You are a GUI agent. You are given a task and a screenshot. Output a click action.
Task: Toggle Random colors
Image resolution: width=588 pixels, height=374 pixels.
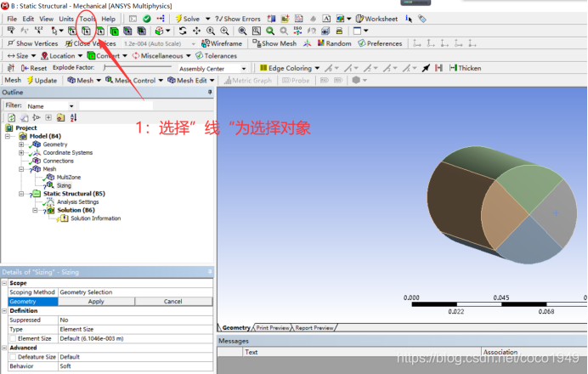(x=335, y=43)
